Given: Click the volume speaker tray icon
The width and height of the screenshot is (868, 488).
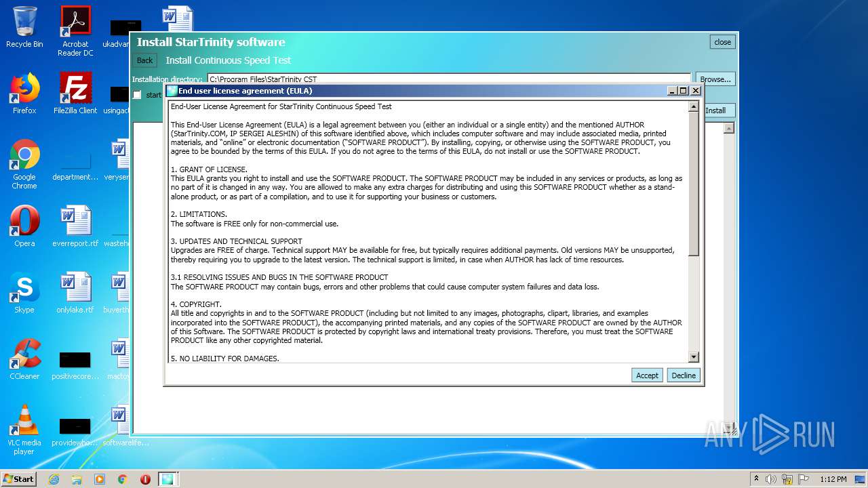Looking at the screenshot, I should coord(771,479).
